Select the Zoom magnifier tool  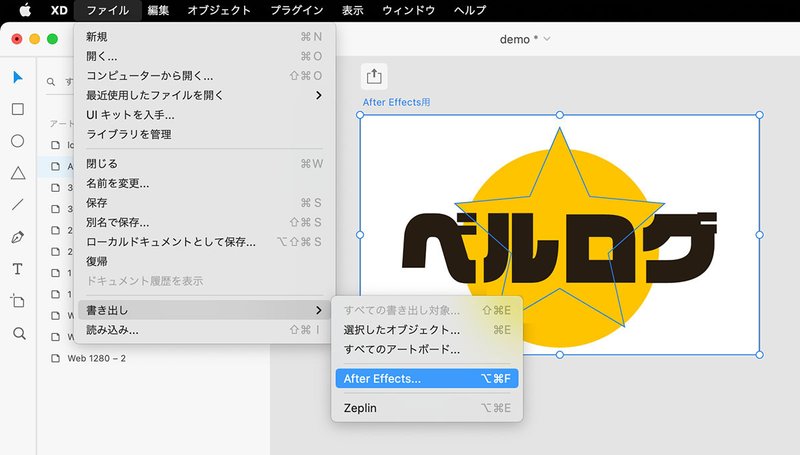[x=19, y=334]
